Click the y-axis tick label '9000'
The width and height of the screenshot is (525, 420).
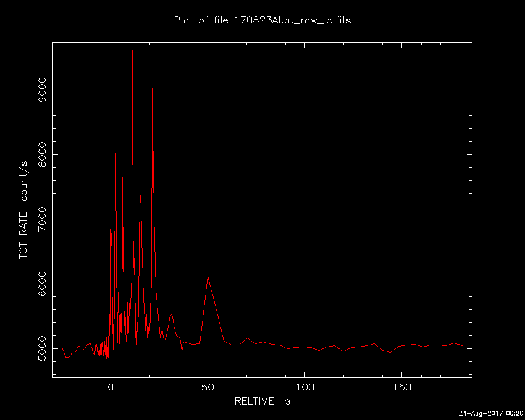coord(43,90)
